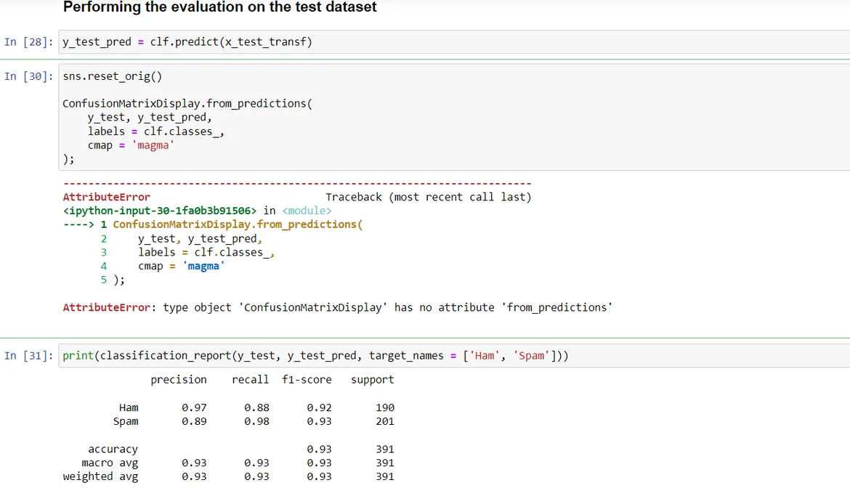This screenshot has width=850, height=504.
Task: Click the precision column header in the report
Action: [x=179, y=380]
